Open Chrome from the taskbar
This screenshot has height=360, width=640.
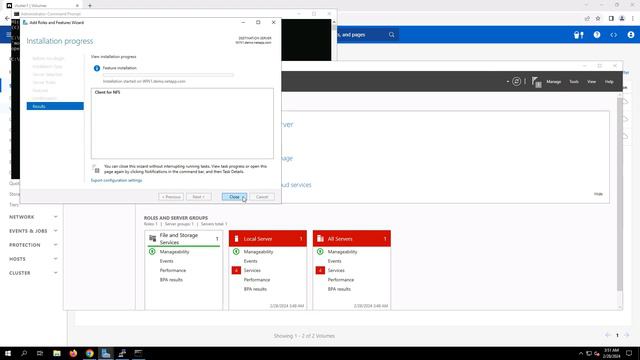click(x=89, y=353)
